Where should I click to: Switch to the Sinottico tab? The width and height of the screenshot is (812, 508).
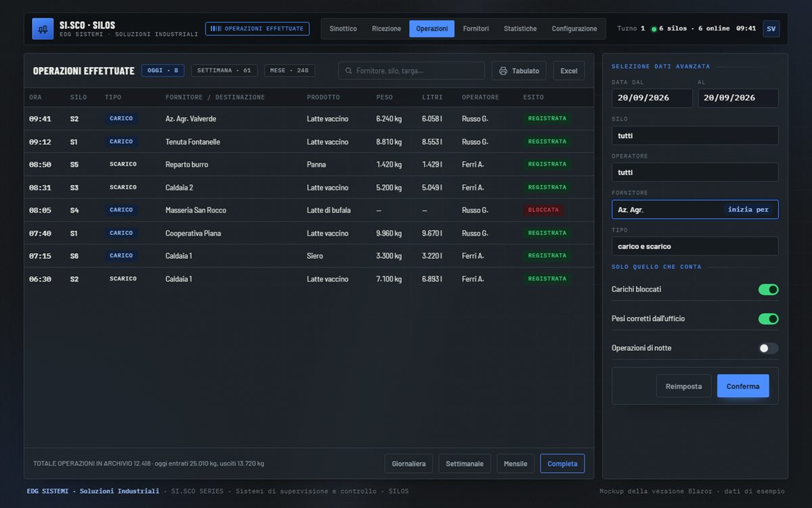[x=343, y=28]
